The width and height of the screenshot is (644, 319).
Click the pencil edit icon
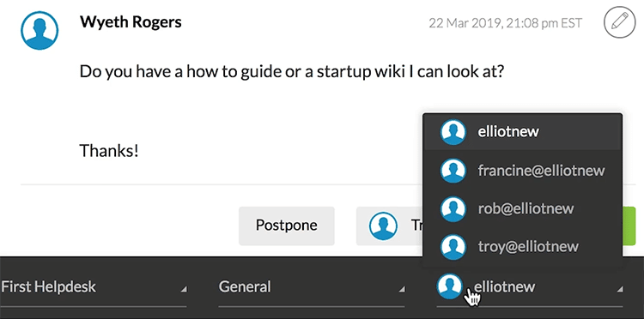click(x=619, y=22)
